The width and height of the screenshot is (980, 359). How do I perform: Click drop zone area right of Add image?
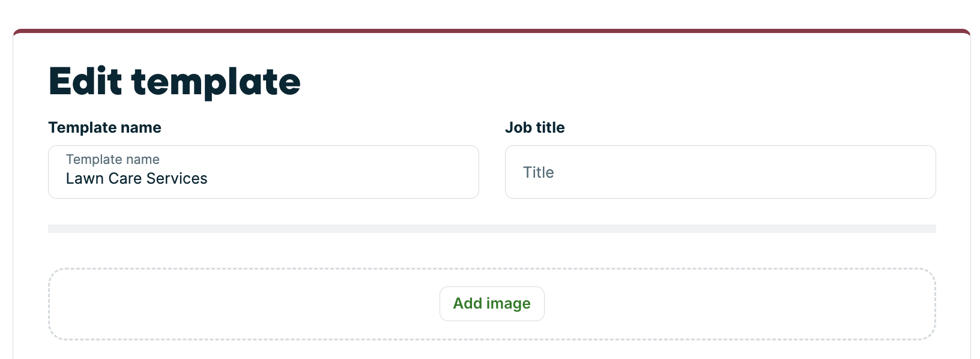click(x=739, y=304)
